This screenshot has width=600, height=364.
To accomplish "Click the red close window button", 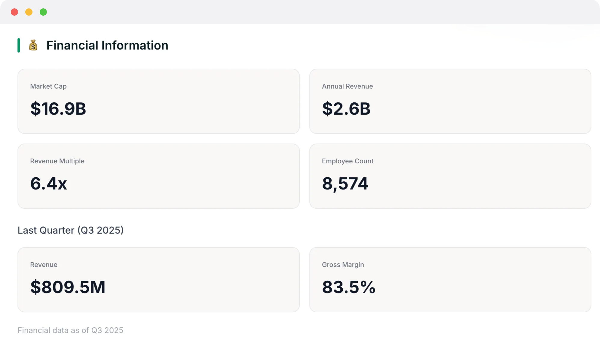I will 14,12.
